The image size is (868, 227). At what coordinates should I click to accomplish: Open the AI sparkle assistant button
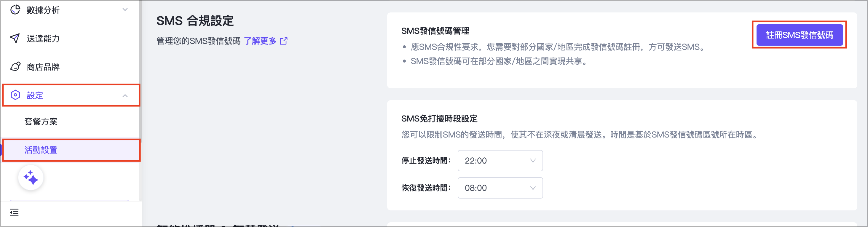pos(31,178)
